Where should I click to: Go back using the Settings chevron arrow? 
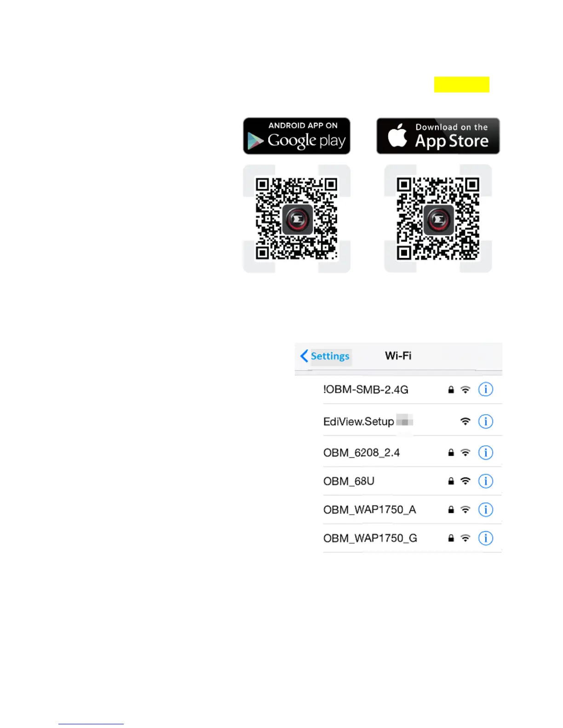tap(304, 356)
